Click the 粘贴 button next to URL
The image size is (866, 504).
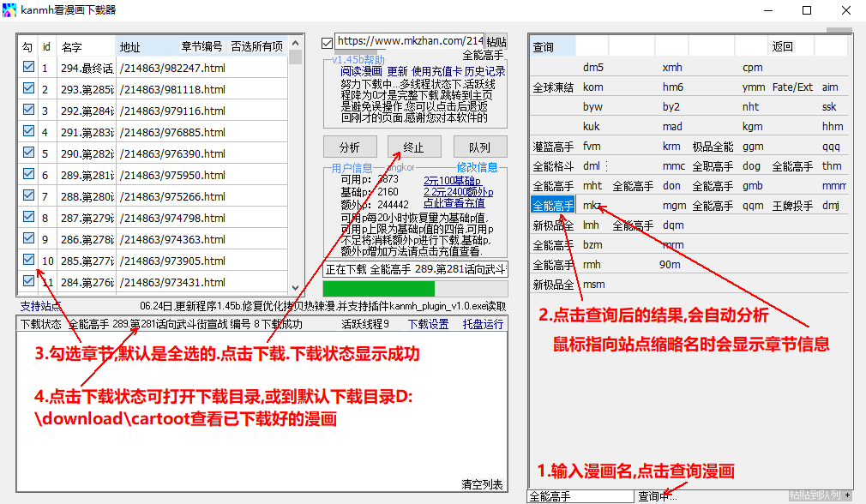coord(496,42)
